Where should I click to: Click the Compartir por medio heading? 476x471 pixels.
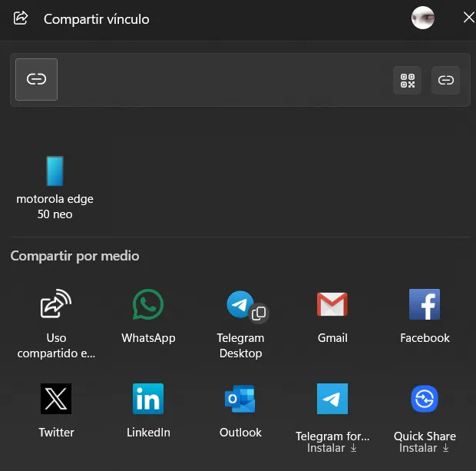74,256
